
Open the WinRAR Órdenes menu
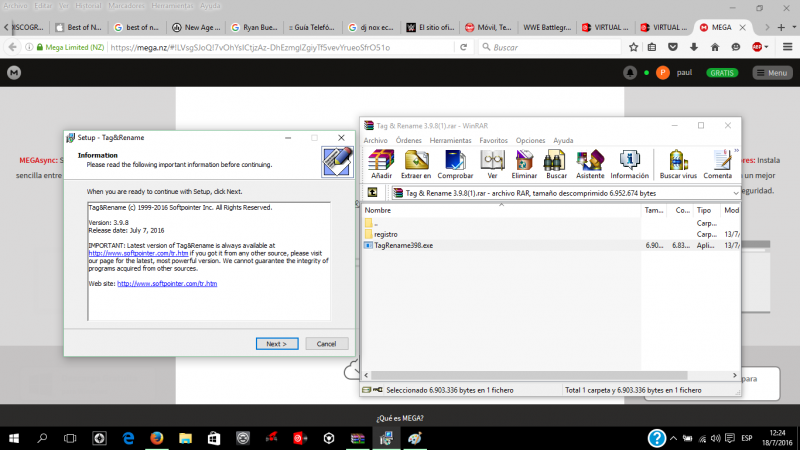click(409, 140)
